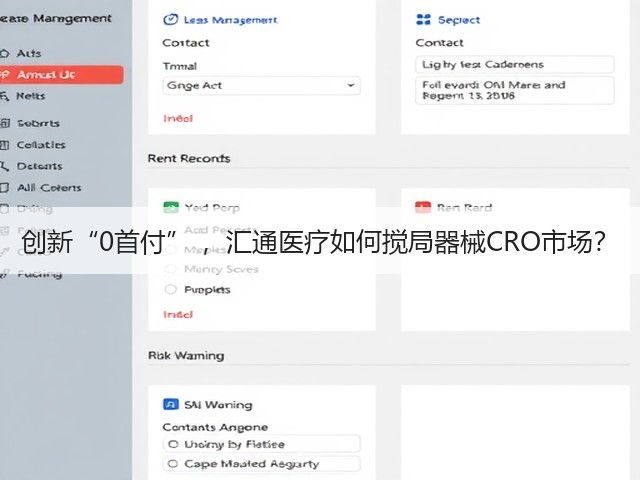640x480 pixels.
Task: Click the Sepiect heading link
Action: click(x=459, y=20)
